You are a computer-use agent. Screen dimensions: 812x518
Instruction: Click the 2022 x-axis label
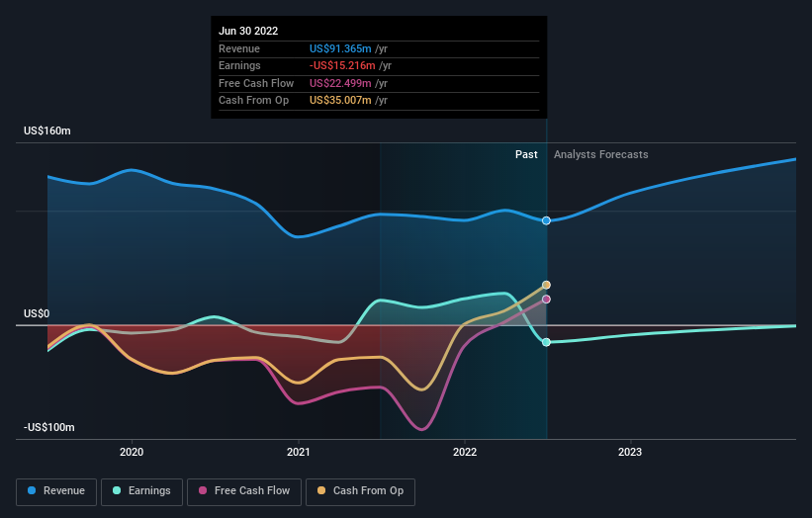pyautogui.click(x=465, y=452)
